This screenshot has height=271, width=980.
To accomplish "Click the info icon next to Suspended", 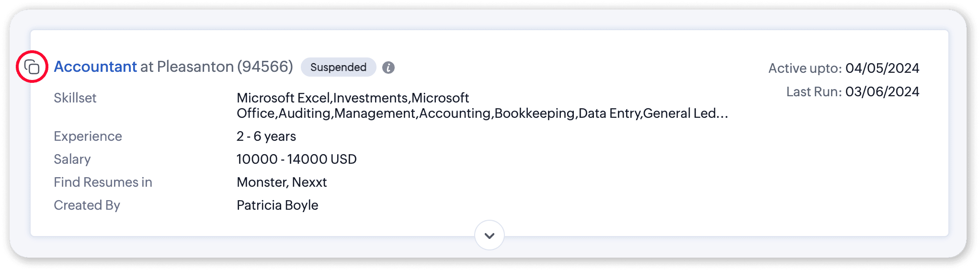I will [x=388, y=68].
